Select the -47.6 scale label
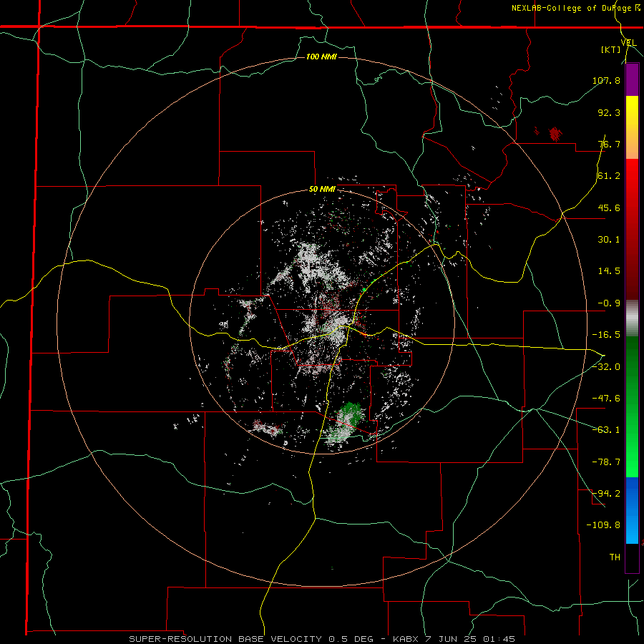This screenshot has width=644, height=644. pos(606,399)
